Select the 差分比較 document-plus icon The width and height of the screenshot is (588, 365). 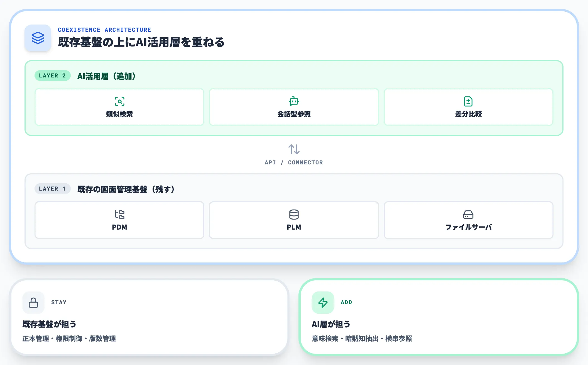(x=469, y=101)
